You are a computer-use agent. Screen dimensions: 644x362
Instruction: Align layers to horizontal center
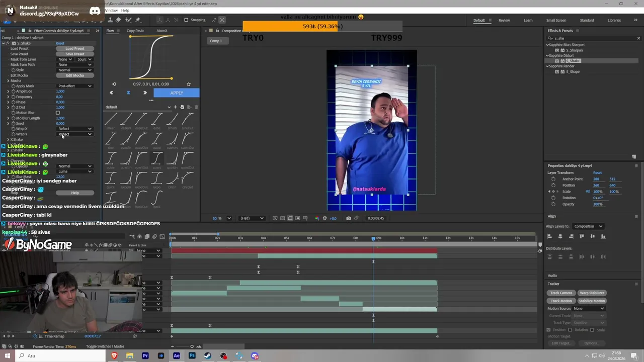(x=560, y=236)
